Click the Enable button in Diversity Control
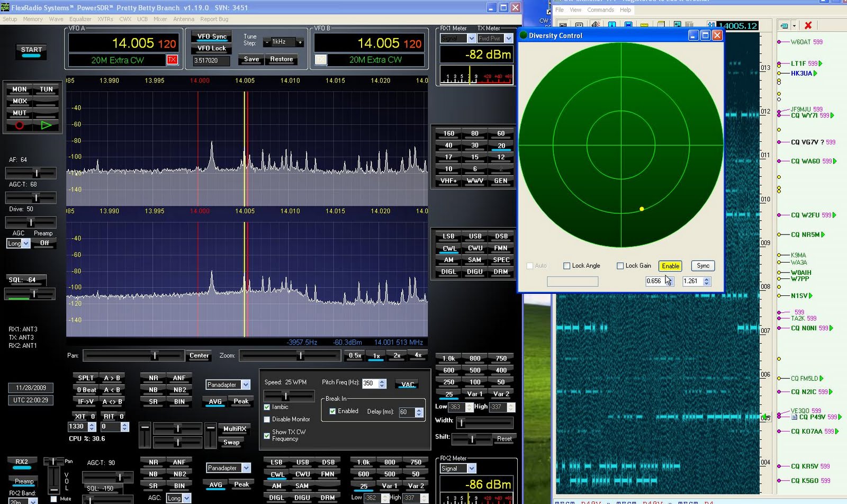Viewport: 847px width, 504px height. click(670, 266)
